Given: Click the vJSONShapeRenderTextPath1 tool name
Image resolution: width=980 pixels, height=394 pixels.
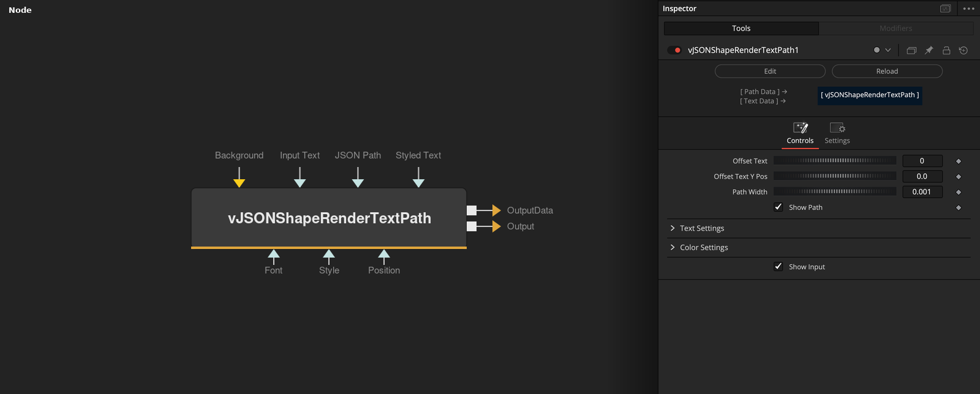Looking at the screenshot, I should tap(743, 50).
